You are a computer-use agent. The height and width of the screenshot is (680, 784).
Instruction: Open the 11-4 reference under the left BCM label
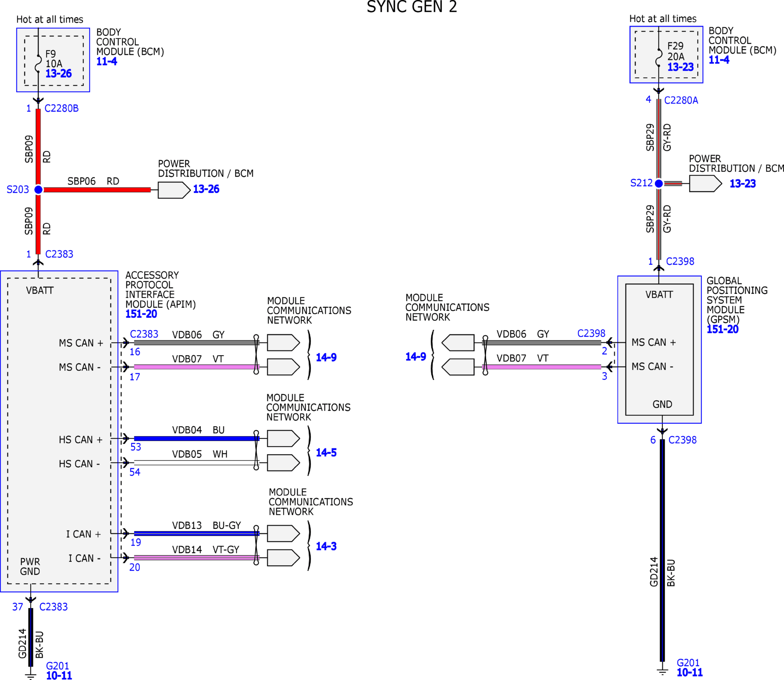point(107,61)
